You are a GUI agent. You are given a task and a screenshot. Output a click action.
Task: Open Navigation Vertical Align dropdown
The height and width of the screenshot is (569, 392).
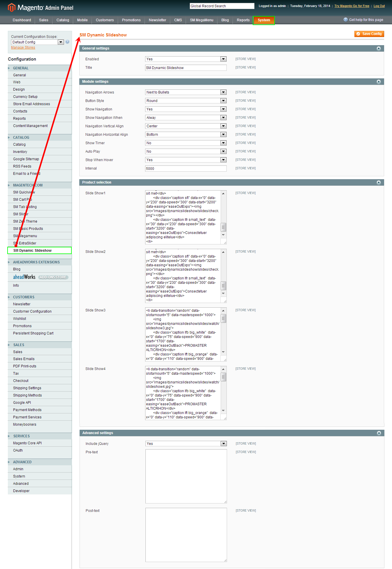(186, 126)
